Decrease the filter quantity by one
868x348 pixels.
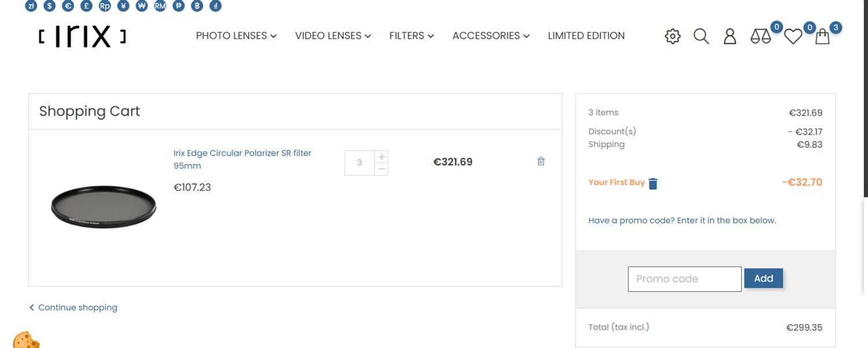click(x=381, y=169)
